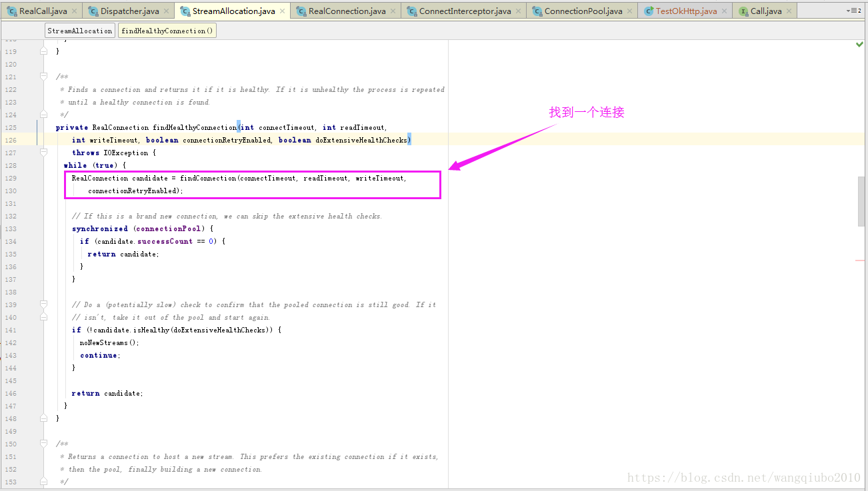Click line number 133 in the gutter
Image resolution: width=868 pixels, height=491 pixels.
[11, 229]
